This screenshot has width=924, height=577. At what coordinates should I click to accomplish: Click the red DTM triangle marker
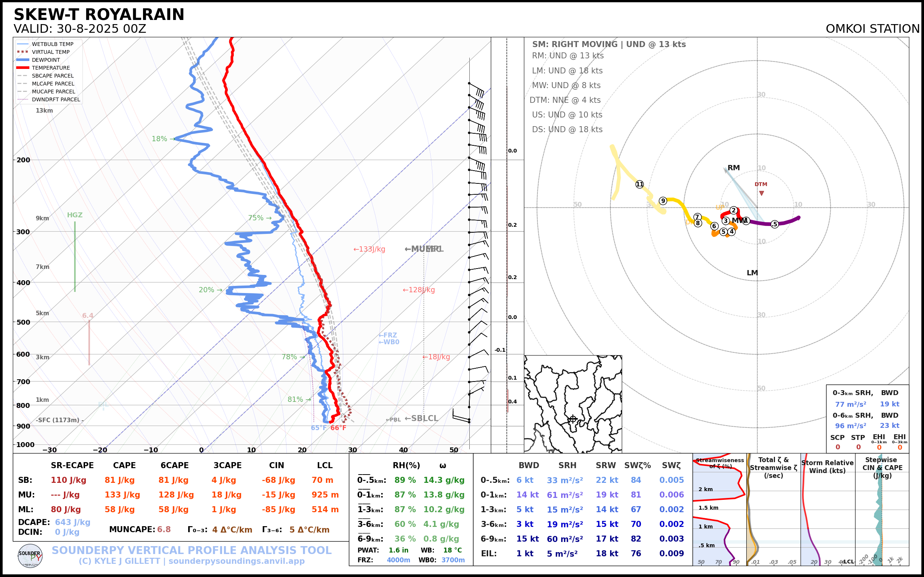(761, 193)
